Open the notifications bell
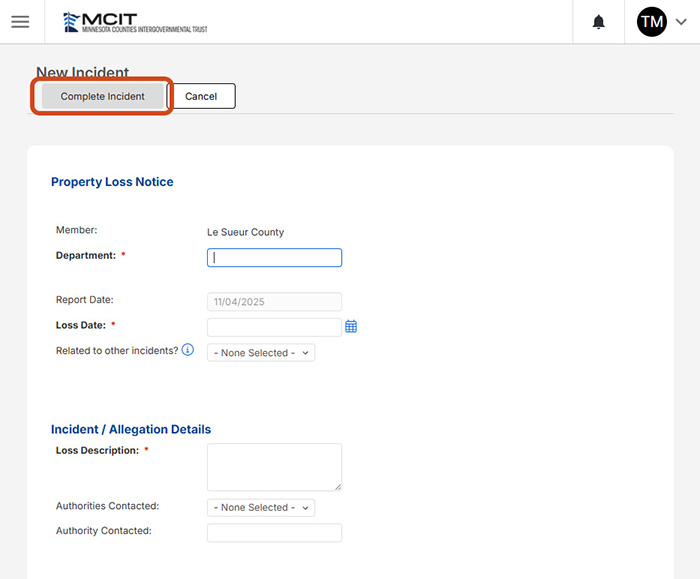700x579 pixels. (599, 22)
